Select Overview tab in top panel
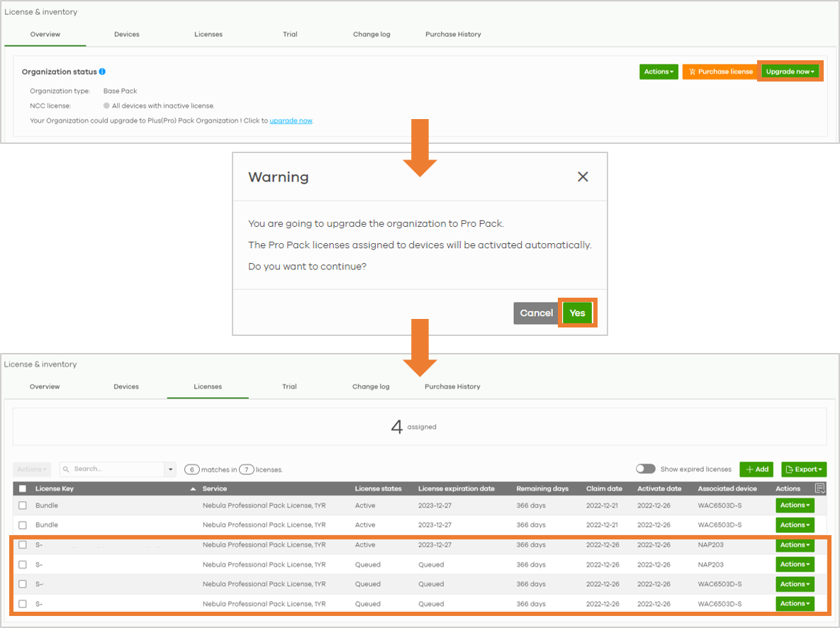This screenshot has height=628, width=840. [45, 34]
